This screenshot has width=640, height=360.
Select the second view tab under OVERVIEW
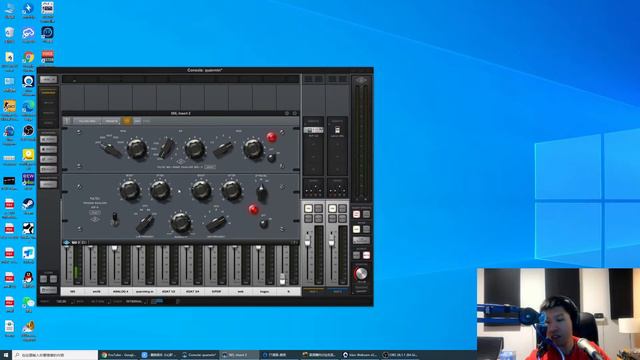(x=49, y=103)
